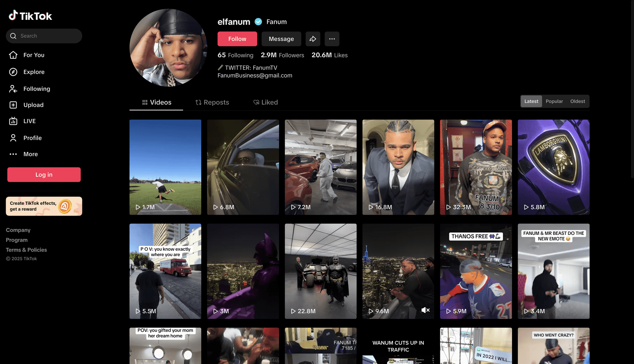Follow the elfanum account
The image size is (634, 364).
237,39
